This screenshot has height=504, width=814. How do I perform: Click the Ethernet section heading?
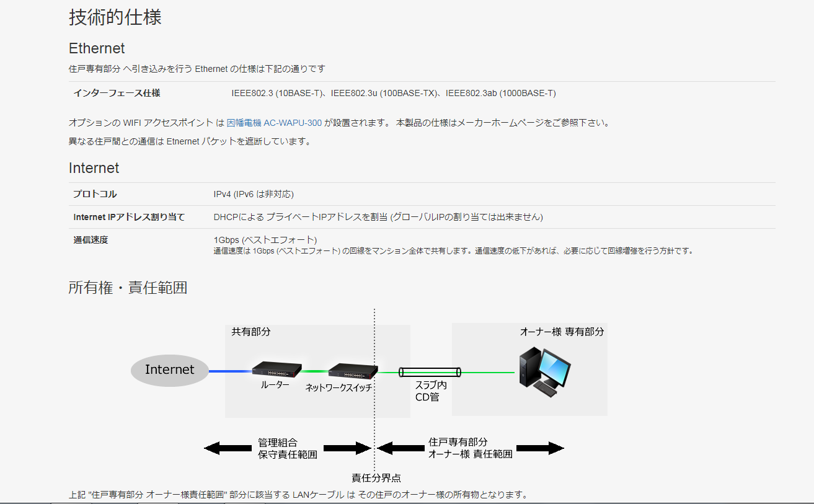coord(97,48)
